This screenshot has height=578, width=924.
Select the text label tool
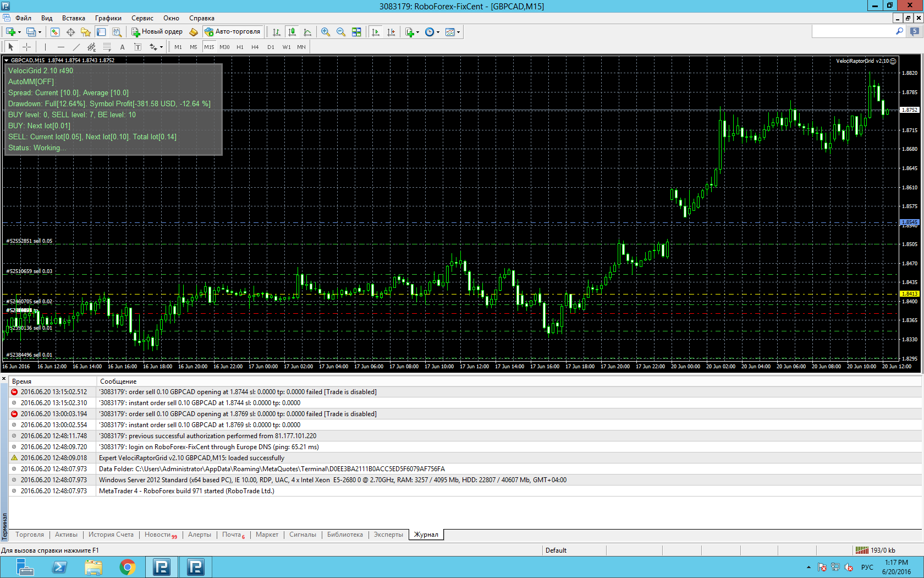137,47
